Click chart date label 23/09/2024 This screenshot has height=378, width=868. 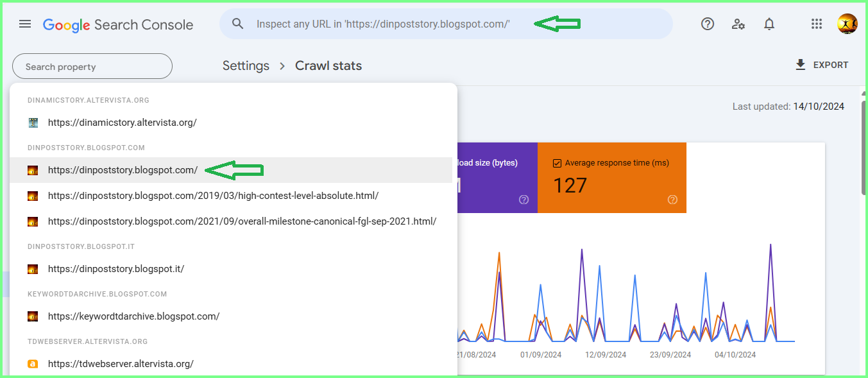point(670,355)
